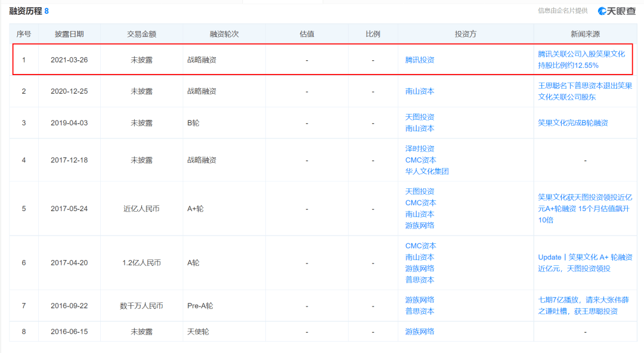644x353 pixels.
Task: Click 南山资本 in the A+轮 row
Action: [x=419, y=214]
